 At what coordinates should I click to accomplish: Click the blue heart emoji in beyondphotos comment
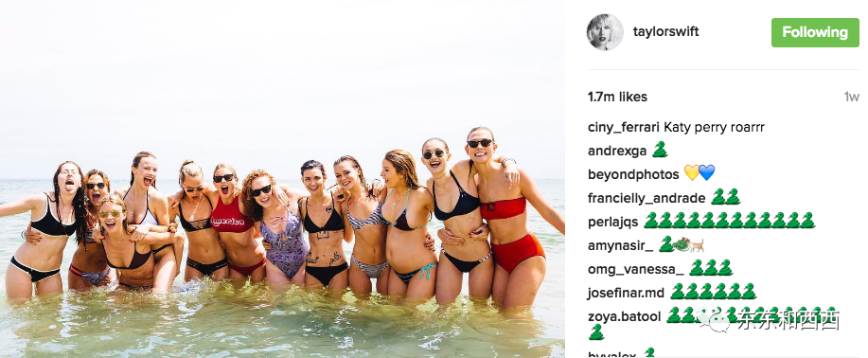click(x=707, y=173)
